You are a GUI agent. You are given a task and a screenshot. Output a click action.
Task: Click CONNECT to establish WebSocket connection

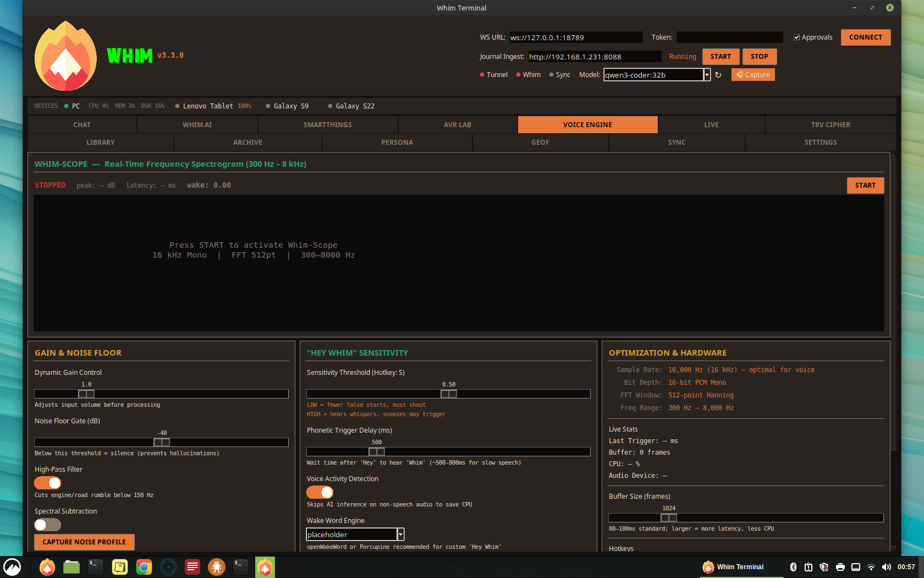(x=865, y=37)
